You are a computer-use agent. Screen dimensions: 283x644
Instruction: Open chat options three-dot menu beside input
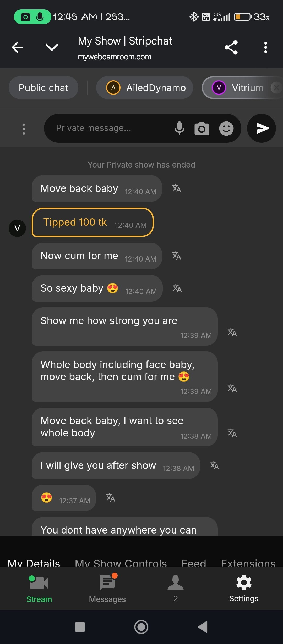tap(24, 129)
